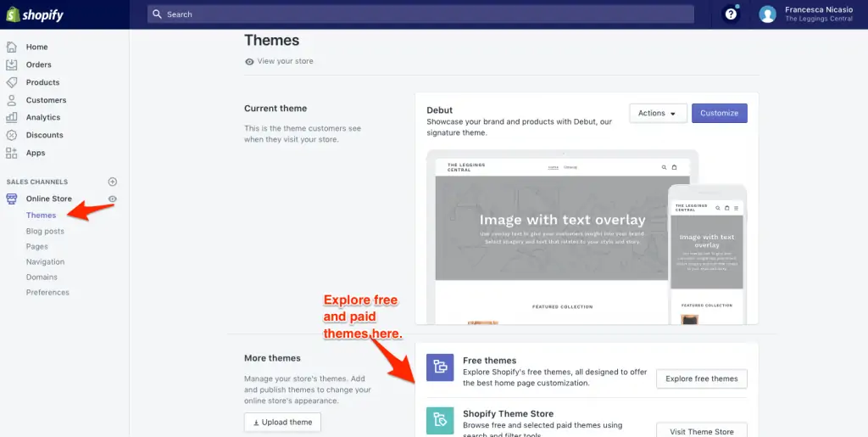Click the Debut theme title
The width and height of the screenshot is (868, 437).
pyautogui.click(x=440, y=110)
